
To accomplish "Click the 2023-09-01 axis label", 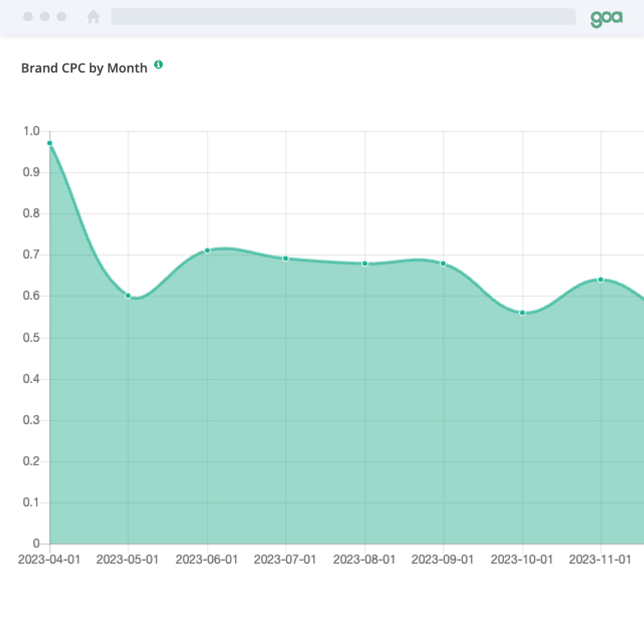I will [x=443, y=559].
